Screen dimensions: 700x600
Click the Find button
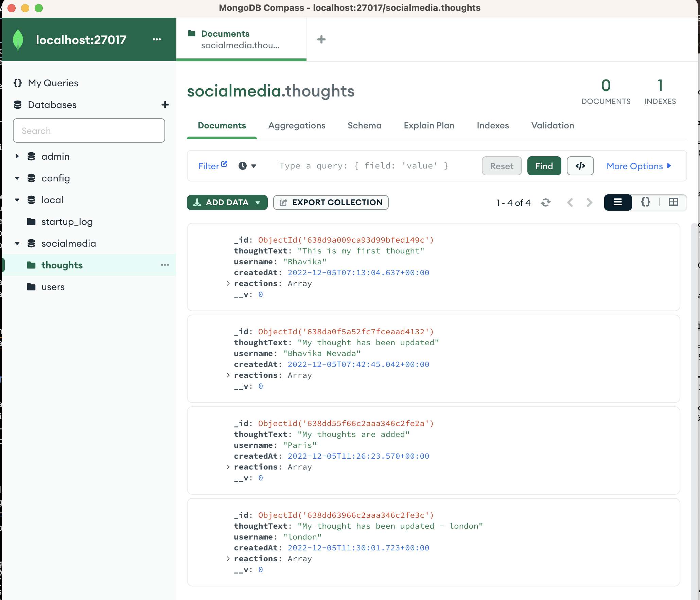click(x=544, y=166)
